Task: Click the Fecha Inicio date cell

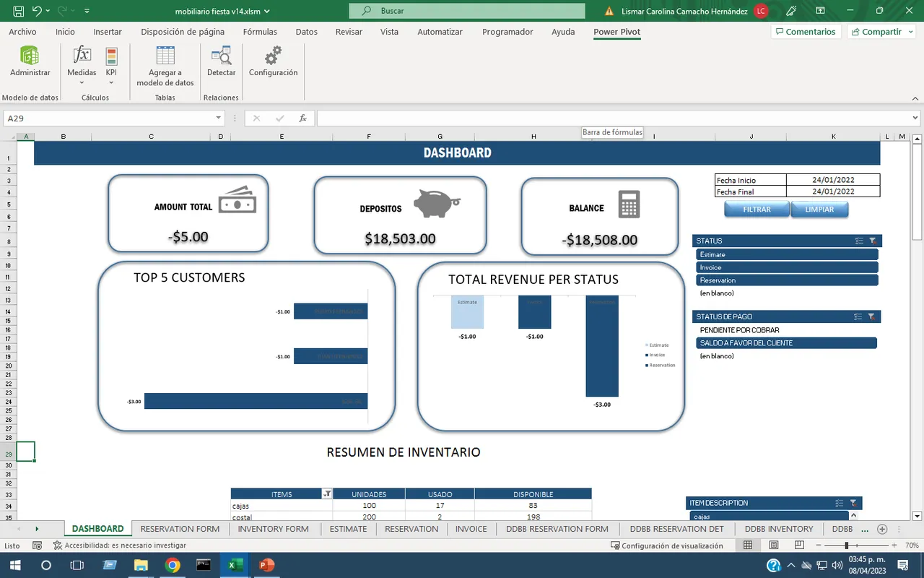Action: click(833, 180)
